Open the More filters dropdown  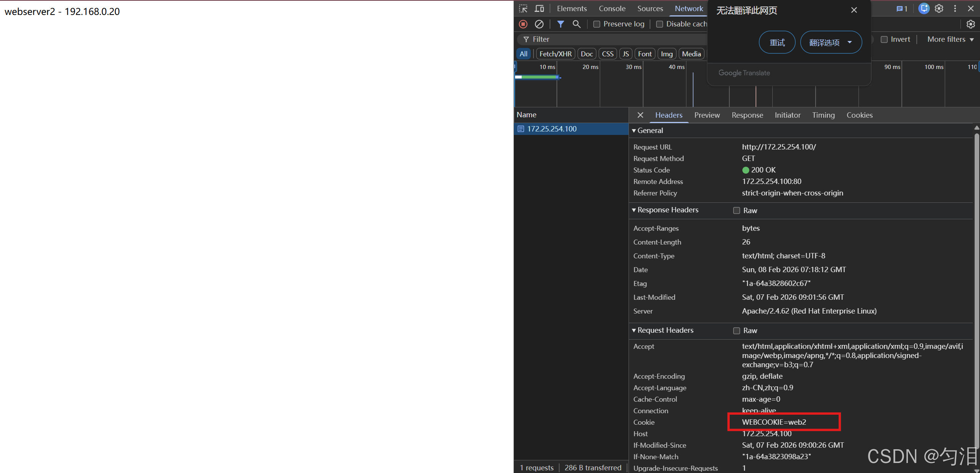coord(950,39)
